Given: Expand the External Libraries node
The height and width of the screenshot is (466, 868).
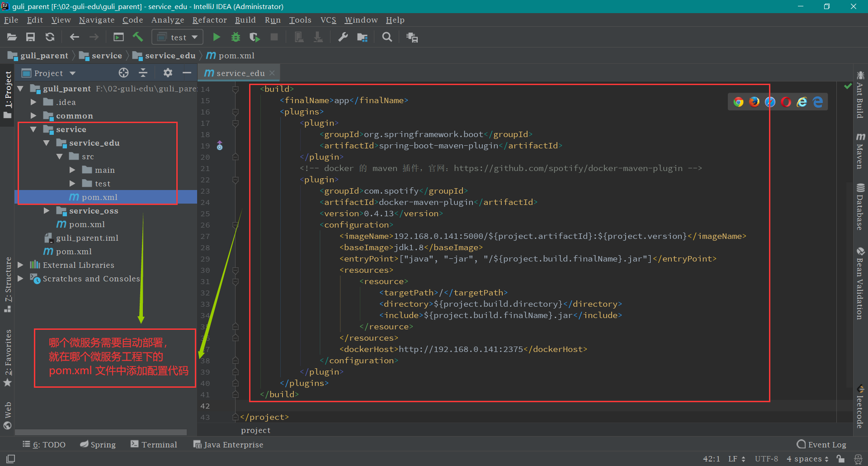Looking at the screenshot, I should [20, 265].
